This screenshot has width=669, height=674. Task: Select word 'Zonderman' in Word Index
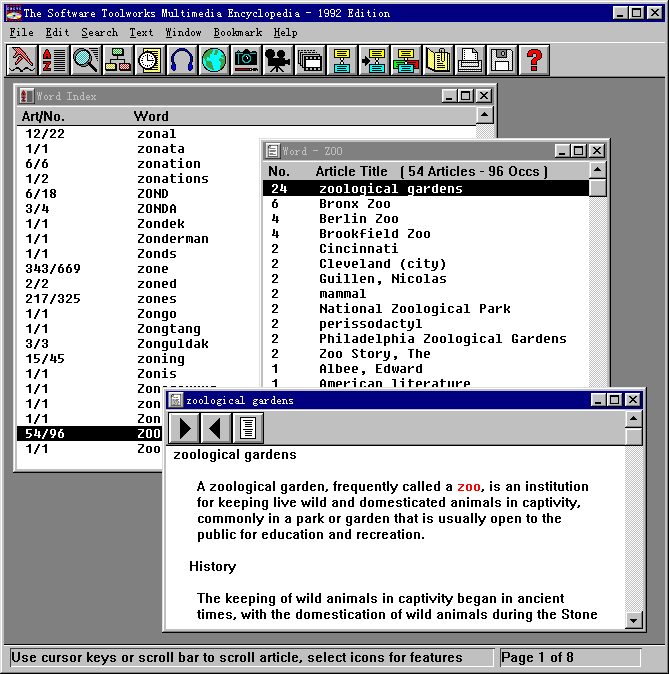coord(173,239)
